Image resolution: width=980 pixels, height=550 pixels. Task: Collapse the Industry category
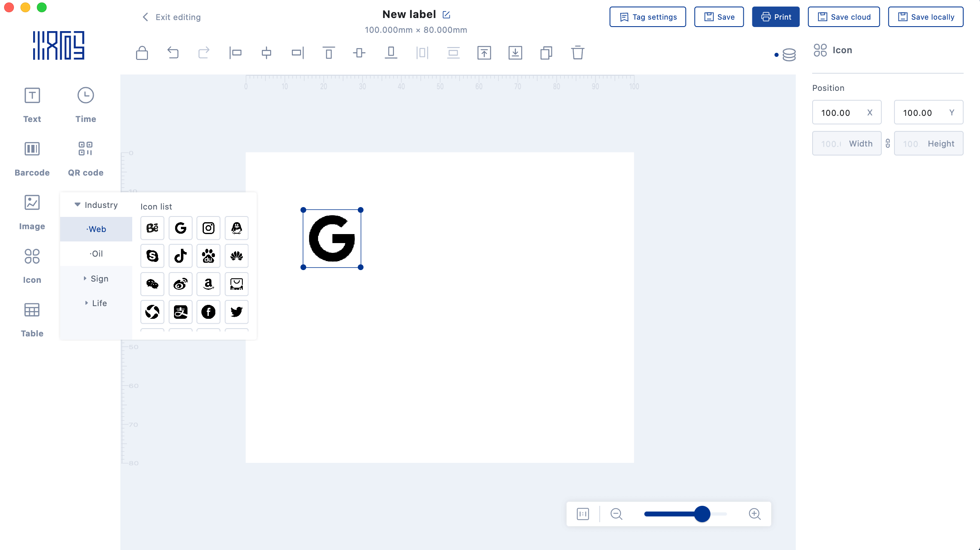point(97,205)
